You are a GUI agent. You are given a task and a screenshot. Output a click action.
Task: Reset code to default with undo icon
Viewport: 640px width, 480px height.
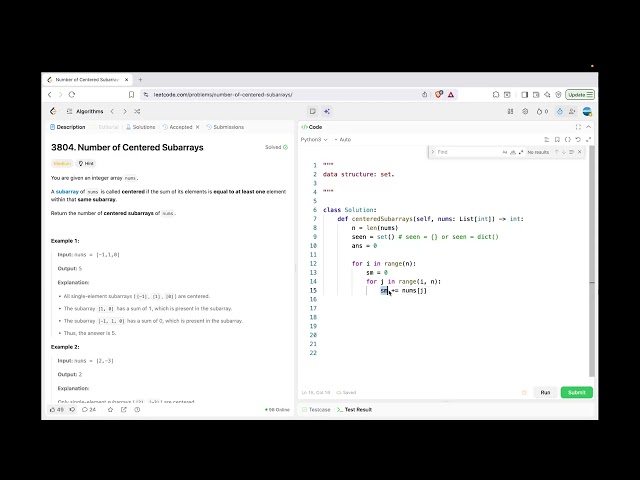[x=578, y=140]
